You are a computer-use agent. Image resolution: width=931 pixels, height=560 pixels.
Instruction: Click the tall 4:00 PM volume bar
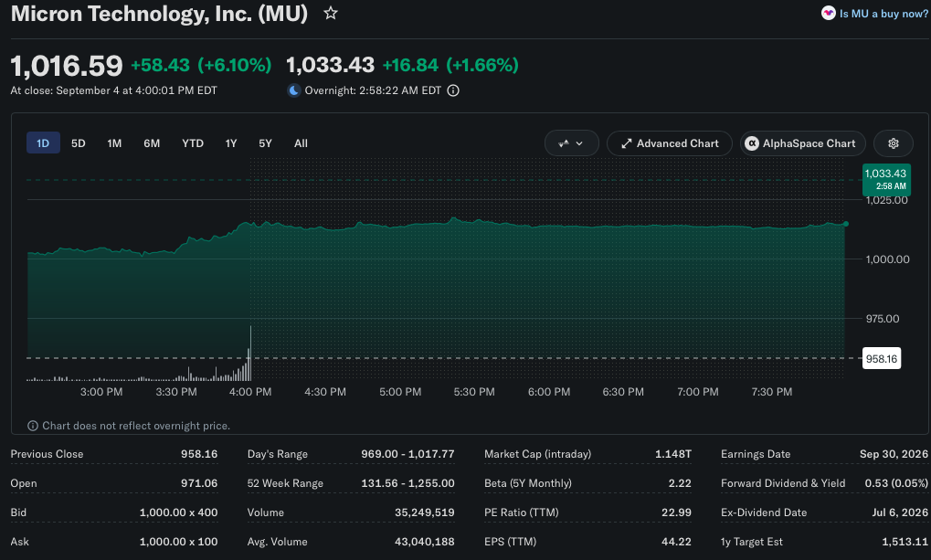pyautogui.click(x=250, y=353)
